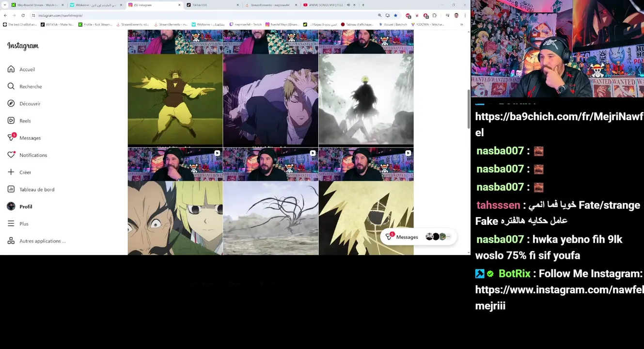Open the Notifications heart icon
Image resolution: width=644 pixels, height=349 pixels.
click(x=11, y=155)
